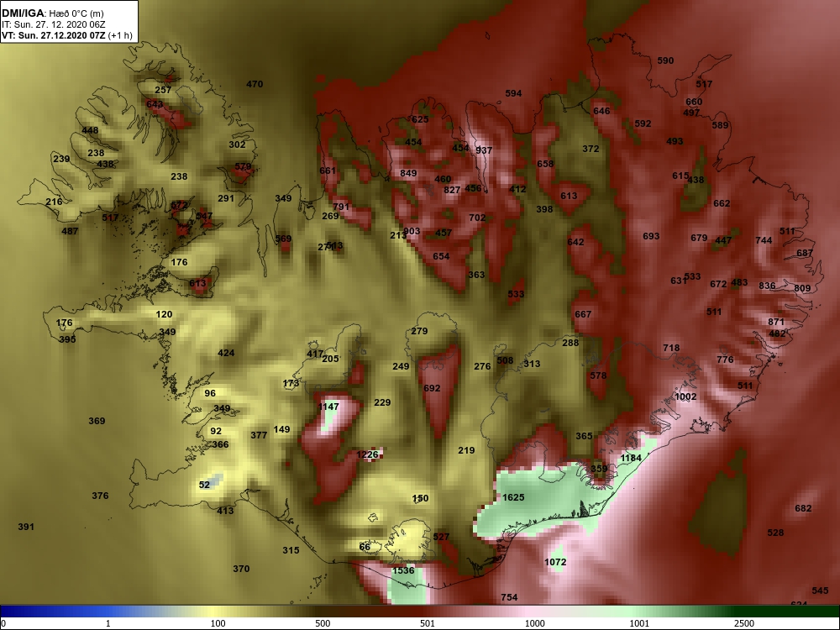840x630 pixels.
Task: Click the 257 value on the map
Action: (x=163, y=90)
